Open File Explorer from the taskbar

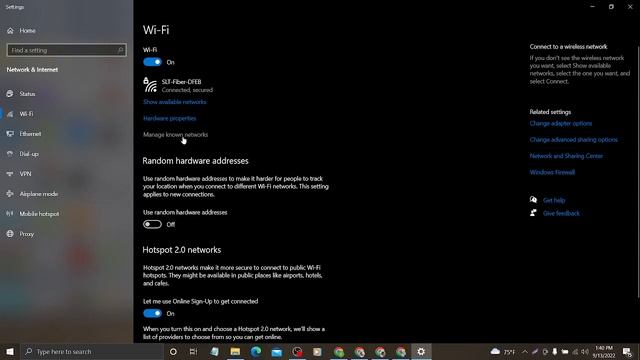pos(235,351)
